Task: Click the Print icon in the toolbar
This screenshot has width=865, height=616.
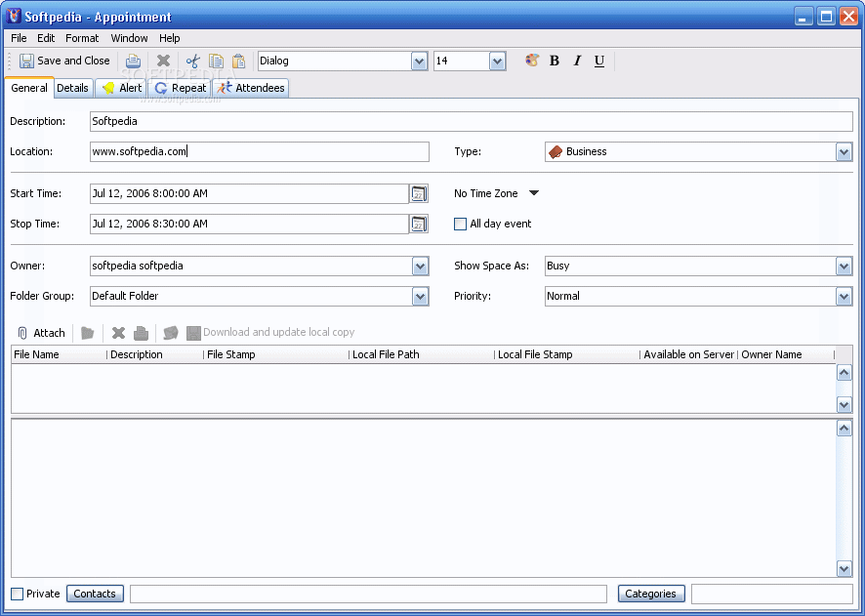Action: point(133,61)
